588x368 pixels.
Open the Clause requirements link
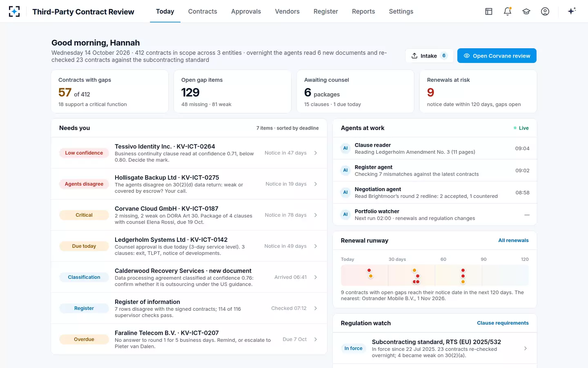pyautogui.click(x=503, y=323)
